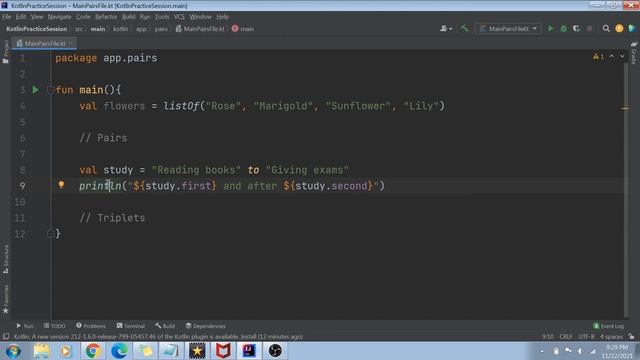
Task: Click the fold end marker at line 12
Action: click(50, 234)
